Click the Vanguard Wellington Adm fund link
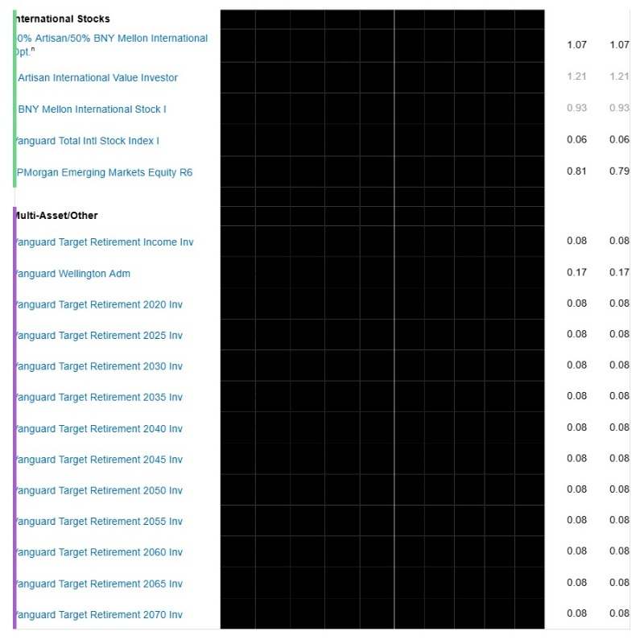Viewport: 644px width, 644px height. pyautogui.click(x=72, y=274)
